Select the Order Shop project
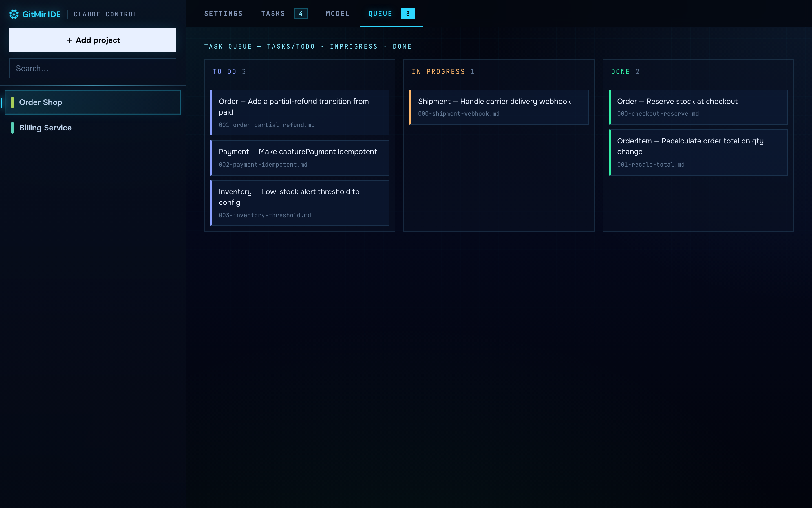Screen dimensions: 812x508 click(x=92, y=102)
